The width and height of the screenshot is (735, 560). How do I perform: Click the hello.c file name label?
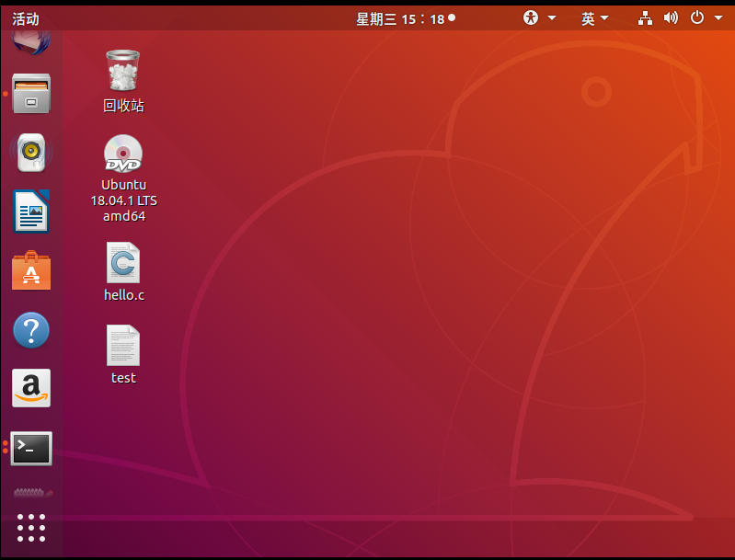124,295
